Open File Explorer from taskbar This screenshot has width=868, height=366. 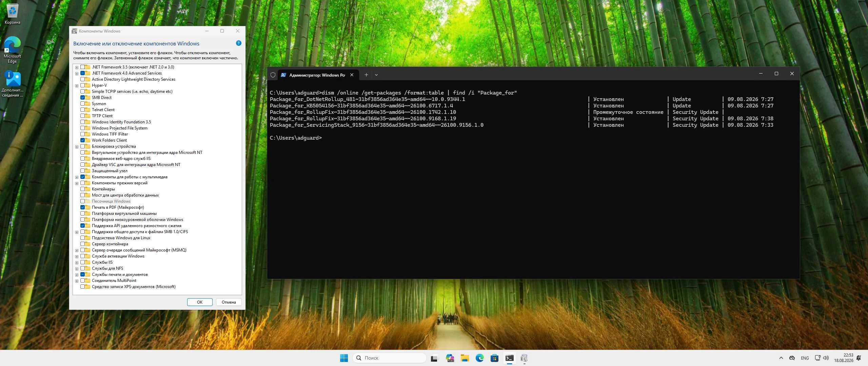pyautogui.click(x=465, y=358)
